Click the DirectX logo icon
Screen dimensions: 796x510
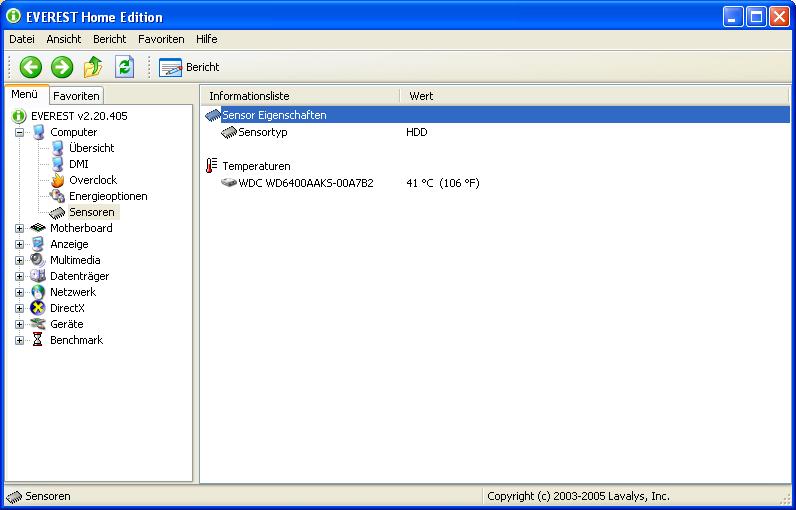pos(38,308)
